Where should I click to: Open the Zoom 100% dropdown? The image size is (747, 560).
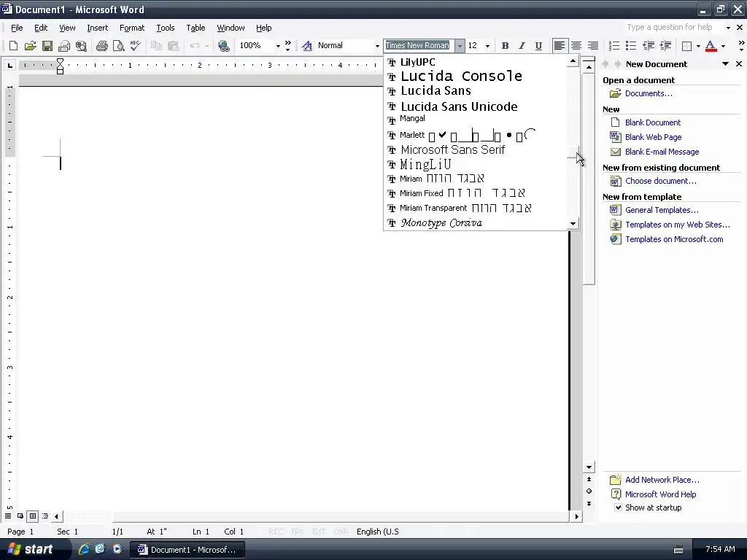pyautogui.click(x=278, y=46)
